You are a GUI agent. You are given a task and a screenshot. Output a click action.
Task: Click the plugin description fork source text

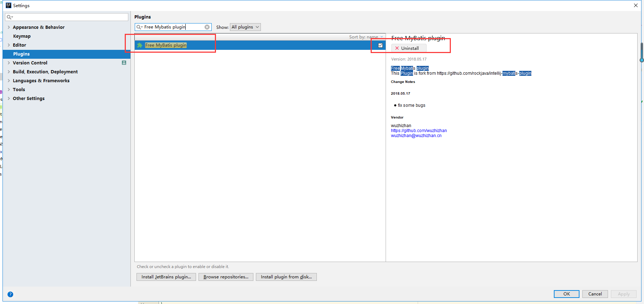[x=461, y=73]
